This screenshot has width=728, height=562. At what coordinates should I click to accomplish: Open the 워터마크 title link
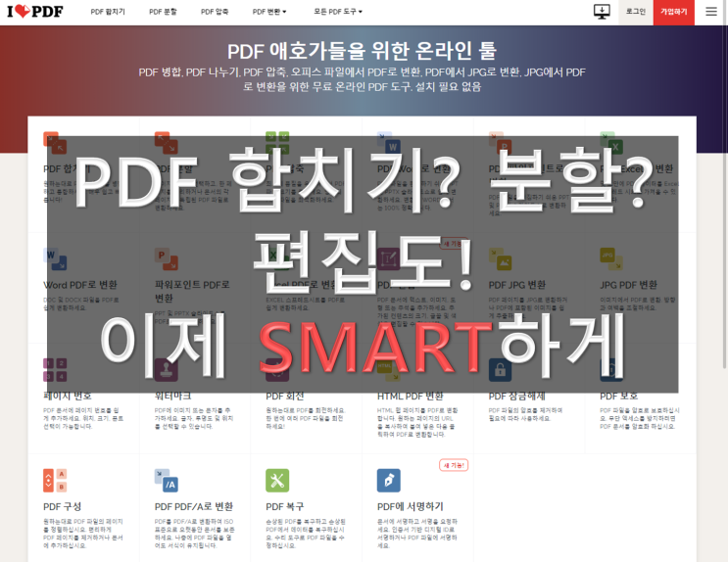point(172,396)
